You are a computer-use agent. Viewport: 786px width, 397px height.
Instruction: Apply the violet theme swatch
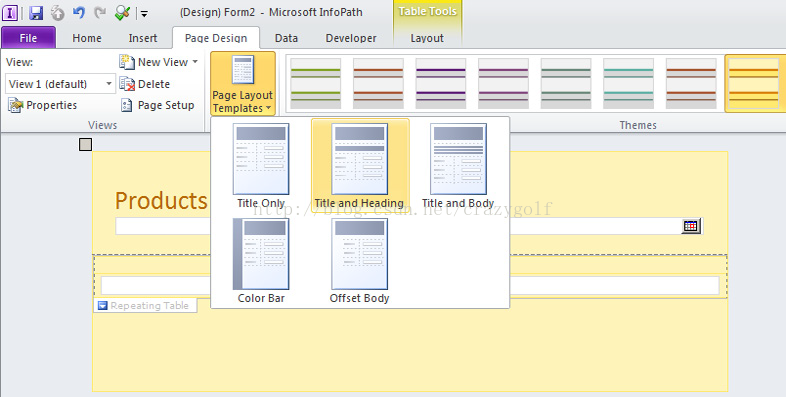(x=503, y=84)
